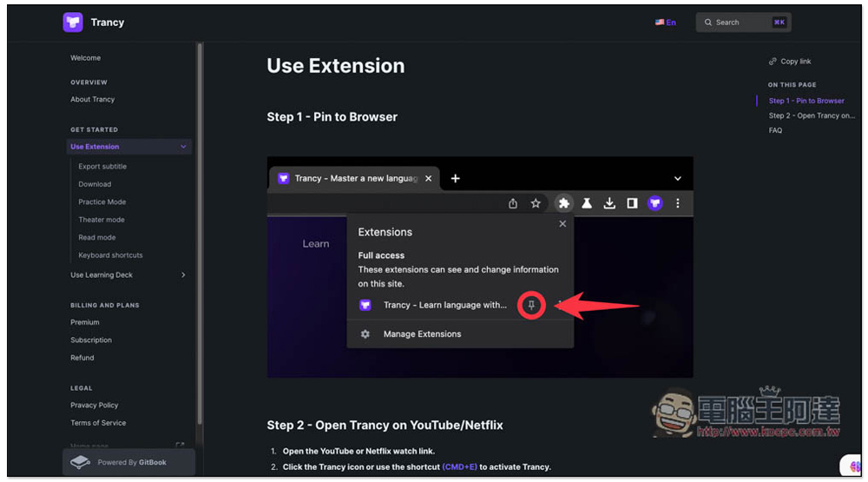This screenshot has height=482, width=868.
Task: Open the En language selector
Action: click(x=666, y=23)
